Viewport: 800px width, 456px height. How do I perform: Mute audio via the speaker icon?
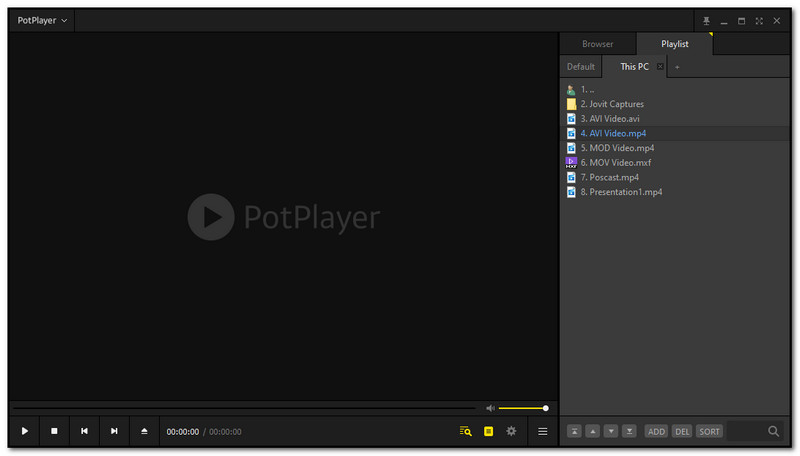click(490, 408)
